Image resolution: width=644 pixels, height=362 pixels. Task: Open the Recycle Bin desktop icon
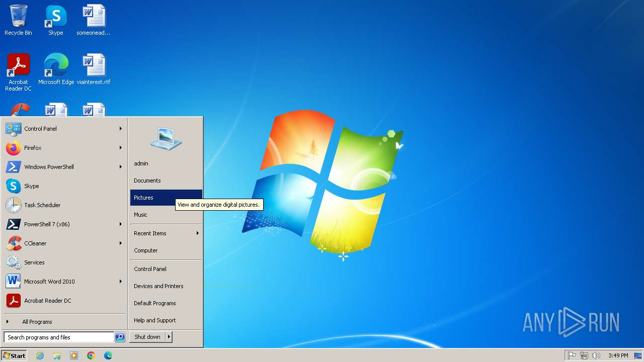tap(18, 20)
